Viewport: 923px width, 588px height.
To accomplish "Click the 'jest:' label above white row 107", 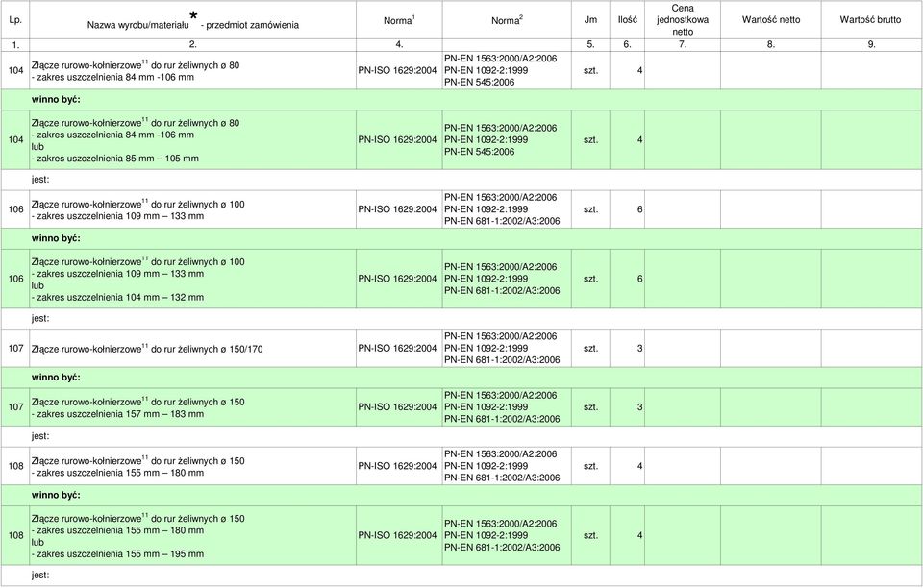I will click(x=40, y=319).
